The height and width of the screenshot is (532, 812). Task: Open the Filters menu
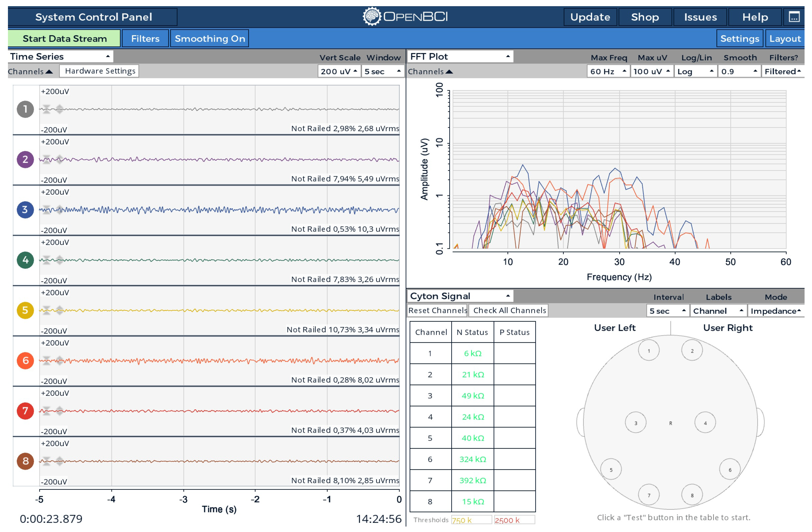tap(145, 38)
